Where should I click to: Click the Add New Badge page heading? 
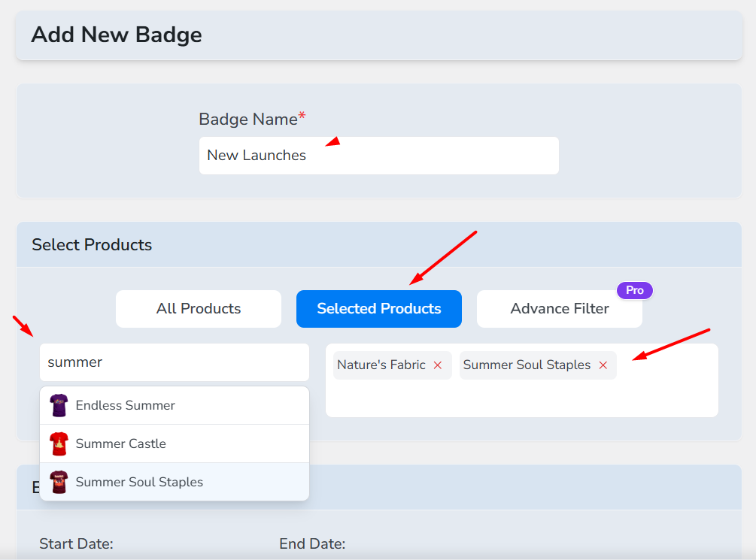point(117,35)
